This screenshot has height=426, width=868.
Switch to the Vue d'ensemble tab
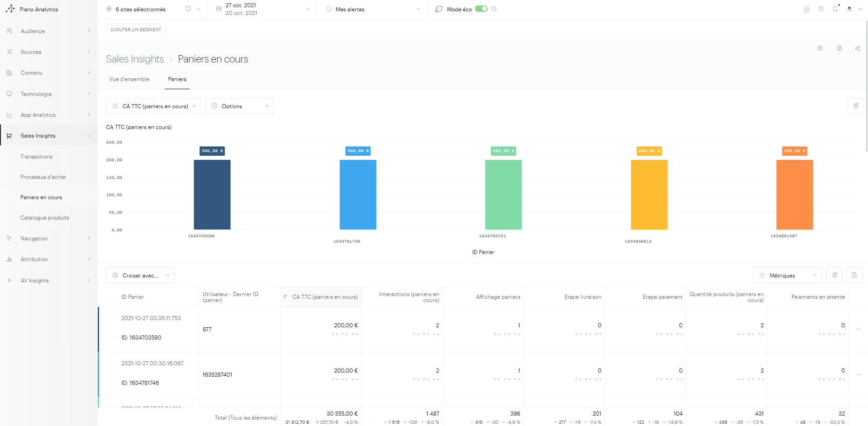click(x=129, y=79)
